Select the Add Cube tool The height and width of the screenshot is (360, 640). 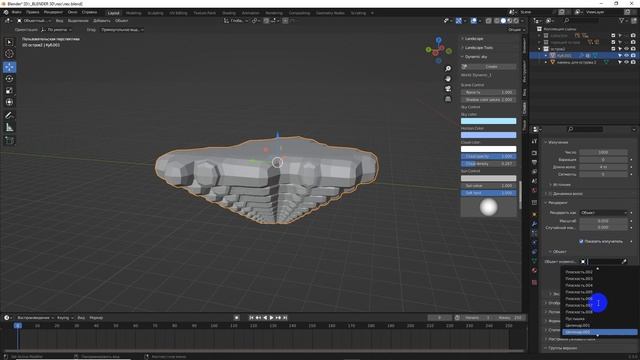[9, 140]
